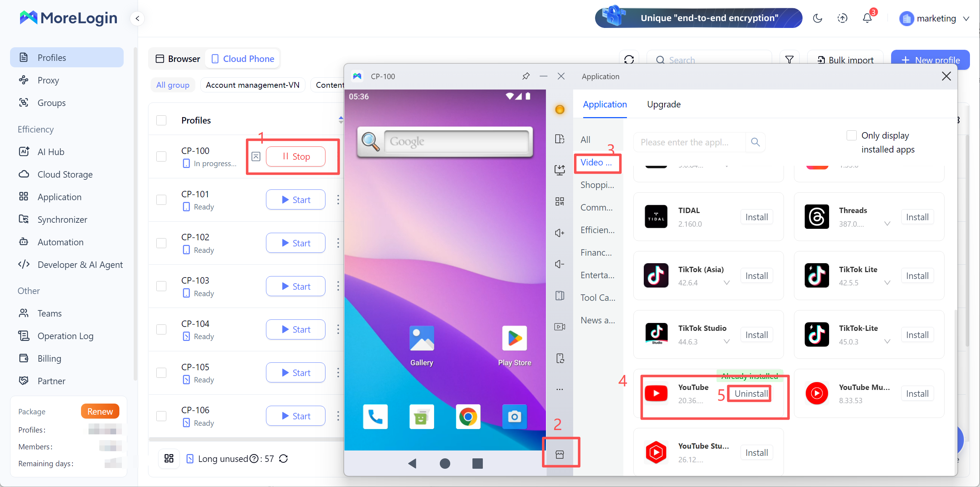The image size is (980, 487).
Task: Sort the Profiles column
Action: (x=341, y=120)
